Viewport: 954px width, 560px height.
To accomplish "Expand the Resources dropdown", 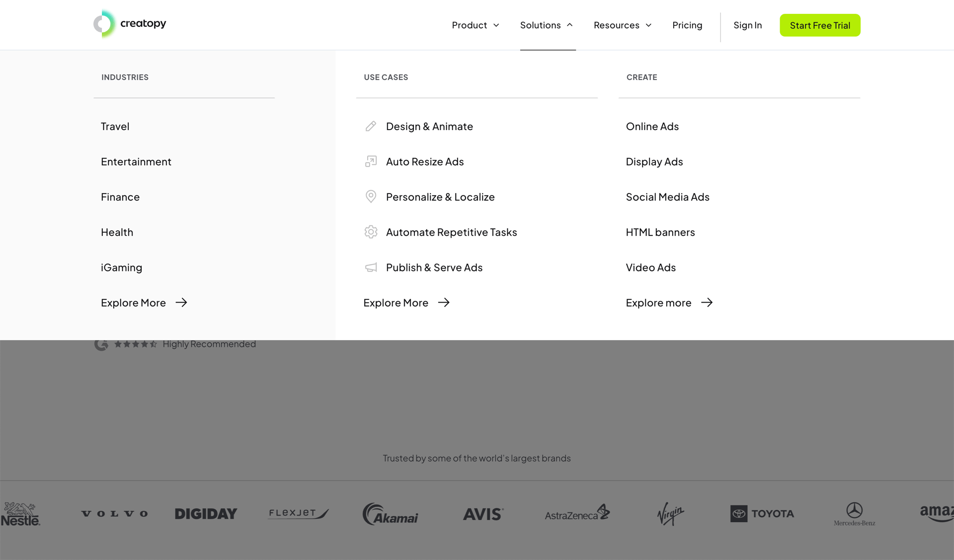I will (622, 25).
